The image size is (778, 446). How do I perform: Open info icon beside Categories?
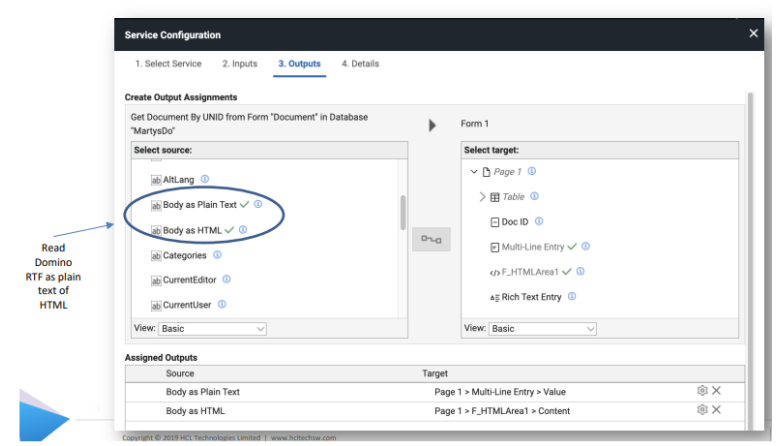(x=217, y=255)
